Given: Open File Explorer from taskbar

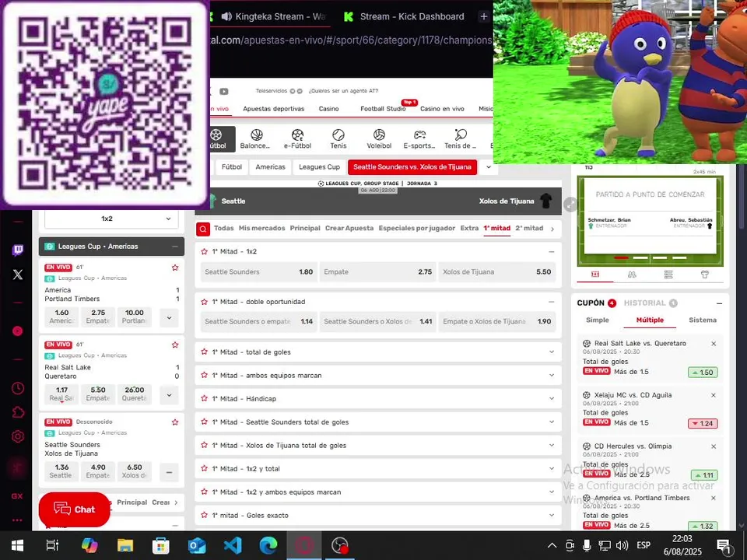Looking at the screenshot, I should [x=125, y=545].
